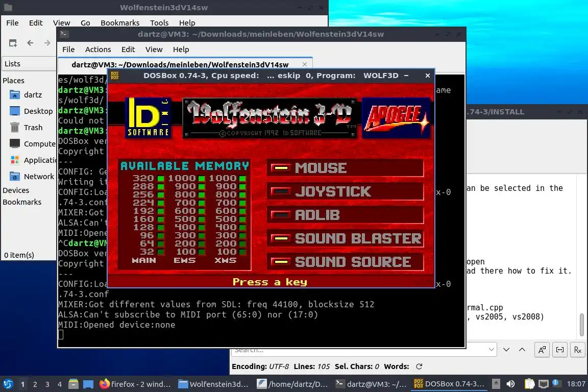The image size is (588, 392).
Task: Toggle whole word match in the text editor search
Action: 559,350
